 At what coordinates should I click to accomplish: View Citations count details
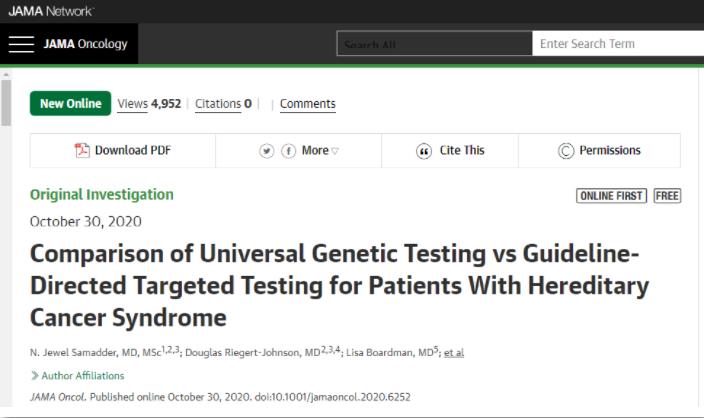point(223,104)
